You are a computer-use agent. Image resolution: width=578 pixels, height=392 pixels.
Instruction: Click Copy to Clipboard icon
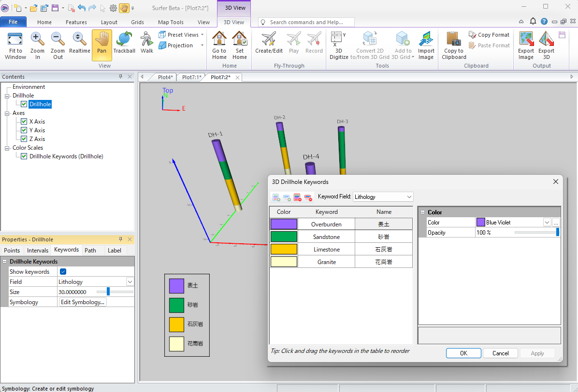[x=454, y=45]
